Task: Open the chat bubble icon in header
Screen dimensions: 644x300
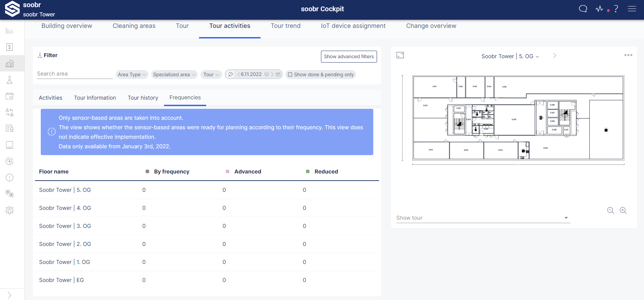Action: pyautogui.click(x=583, y=9)
